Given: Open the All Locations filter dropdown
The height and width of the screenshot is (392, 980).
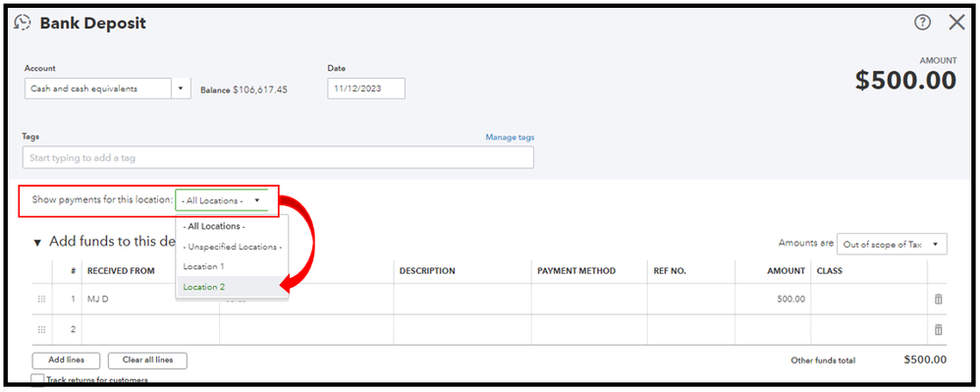Looking at the screenshot, I should coord(221,200).
